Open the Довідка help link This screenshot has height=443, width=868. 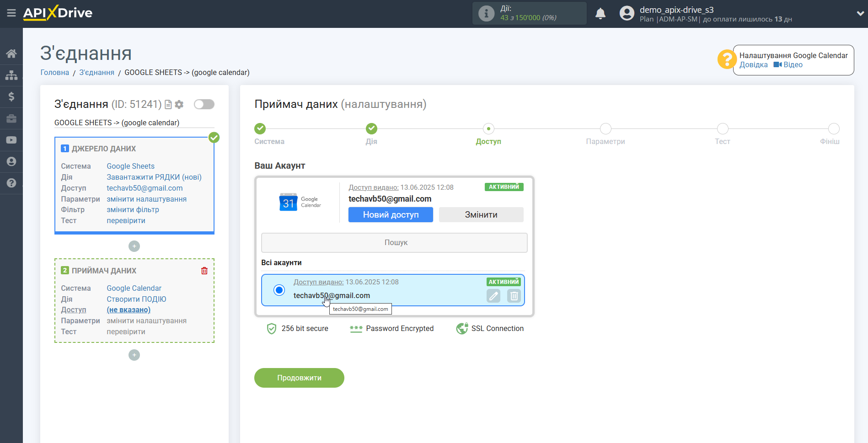[x=753, y=65]
